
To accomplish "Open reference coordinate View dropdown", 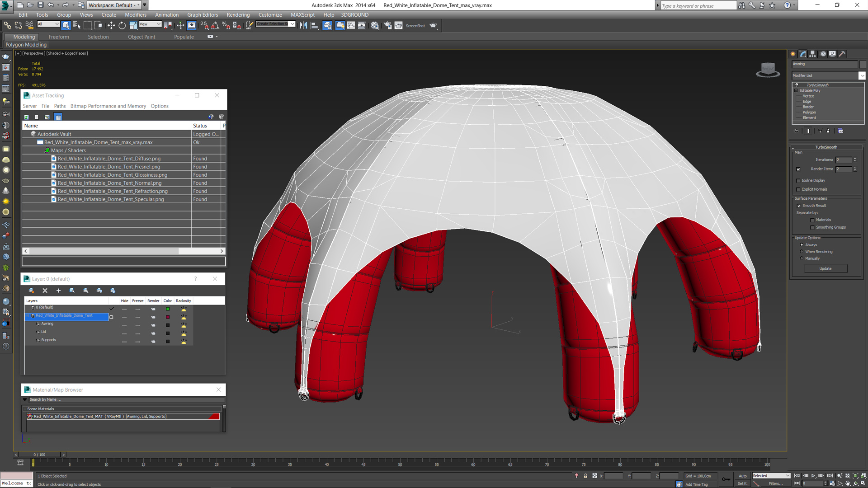I will point(150,24).
